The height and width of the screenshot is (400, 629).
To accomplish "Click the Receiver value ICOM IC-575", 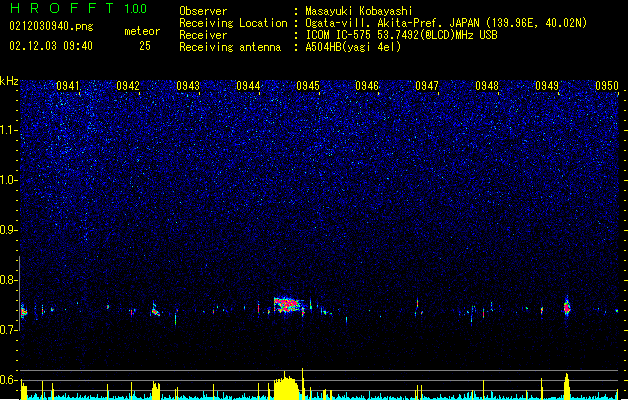I will click(339, 35).
